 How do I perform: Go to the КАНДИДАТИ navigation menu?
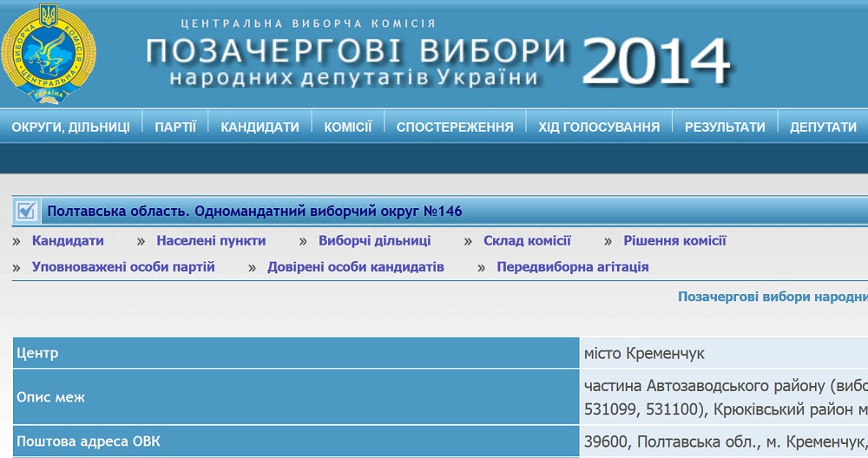pyautogui.click(x=260, y=127)
